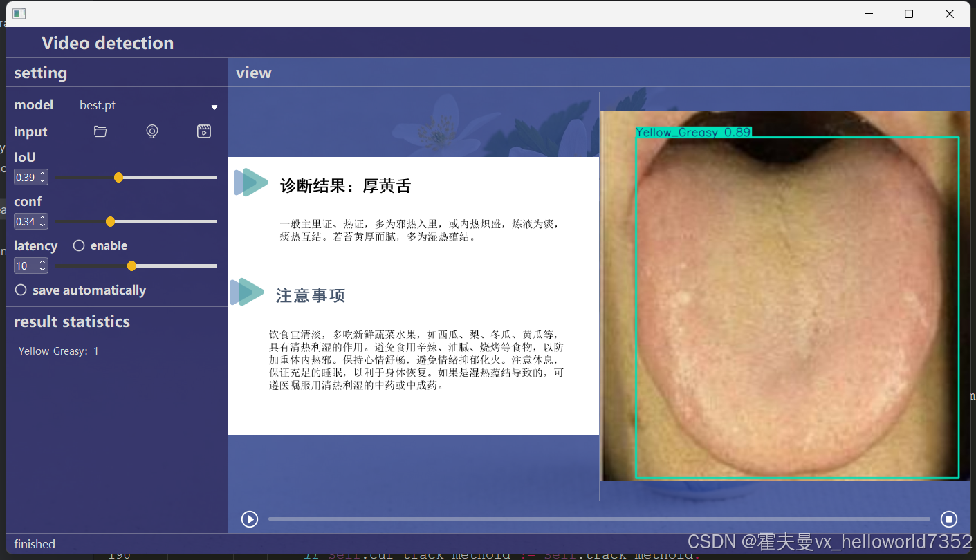Enable save automatically
The width and height of the screenshot is (976, 560).
pos(20,290)
